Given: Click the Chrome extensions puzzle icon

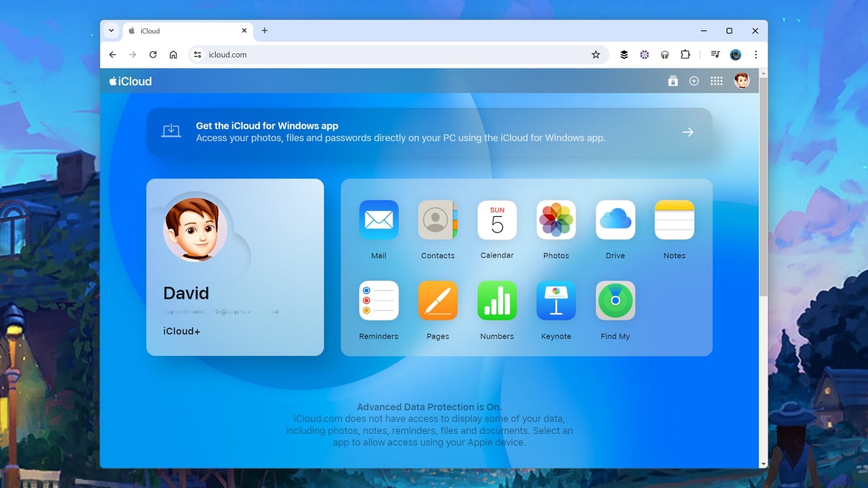Looking at the screenshot, I should click(685, 55).
